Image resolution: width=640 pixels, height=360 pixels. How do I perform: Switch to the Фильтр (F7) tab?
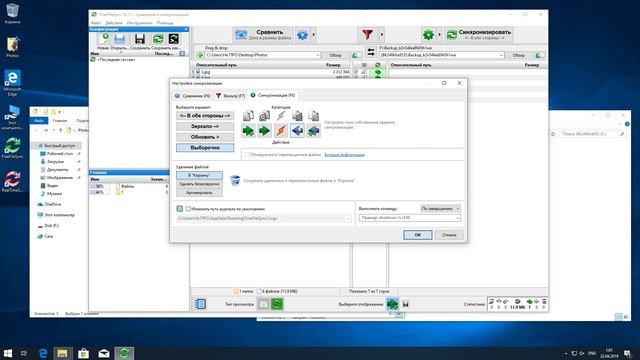point(230,96)
